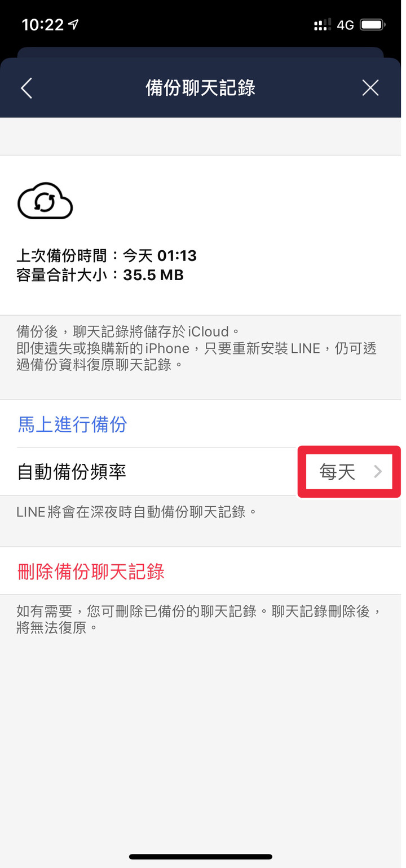The height and width of the screenshot is (868, 406).
Task: Go back using the left chevron
Action: tap(27, 88)
